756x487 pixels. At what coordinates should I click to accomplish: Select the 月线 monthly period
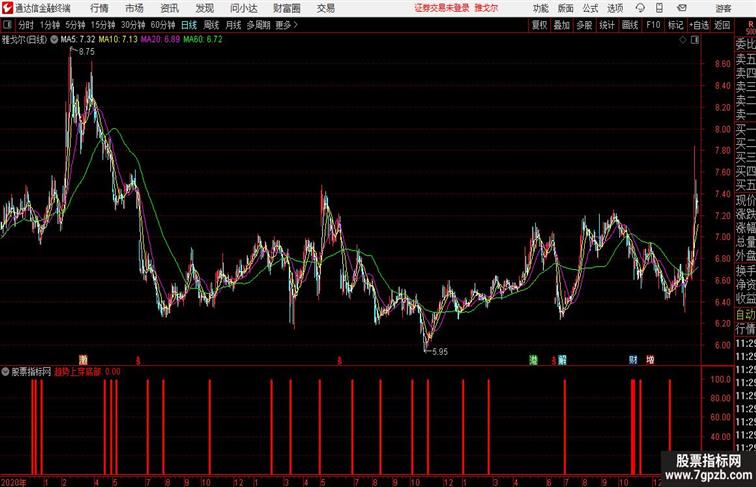[233, 25]
